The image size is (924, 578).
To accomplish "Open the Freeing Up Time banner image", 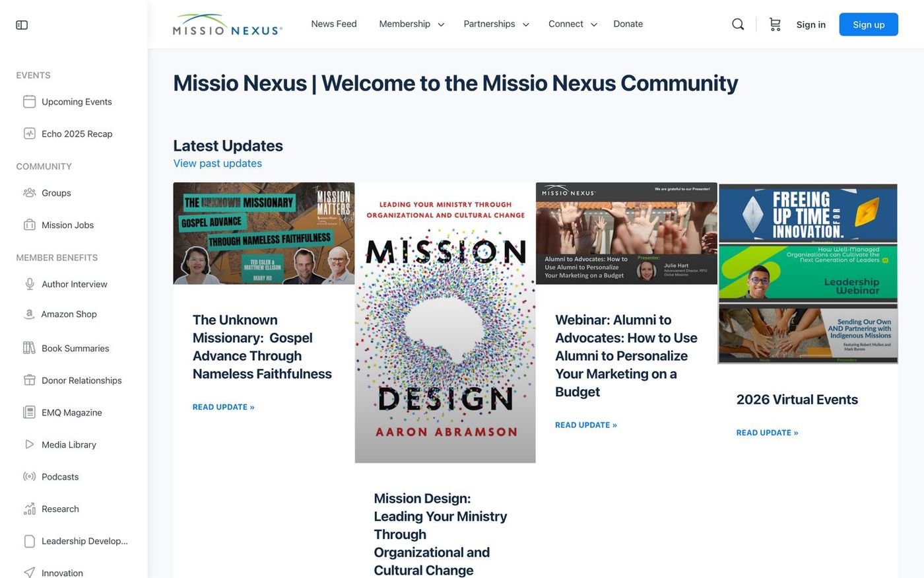I will pyautogui.click(x=808, y=274).
